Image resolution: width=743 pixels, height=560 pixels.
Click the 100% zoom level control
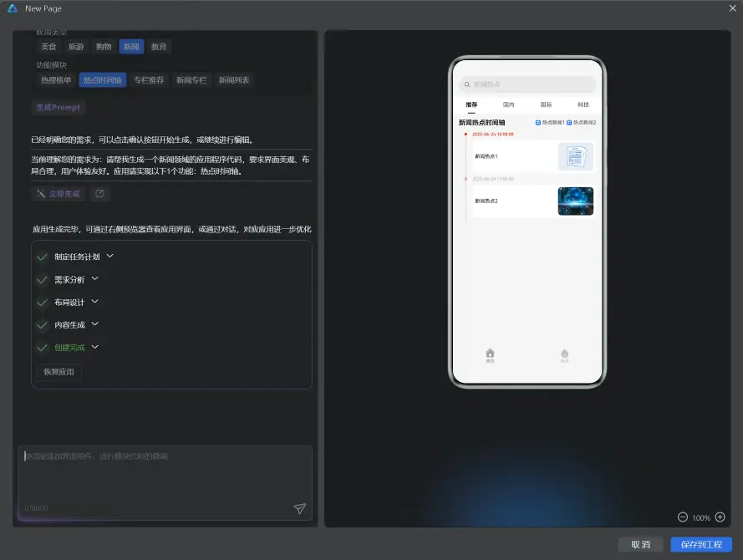[701, 517]
